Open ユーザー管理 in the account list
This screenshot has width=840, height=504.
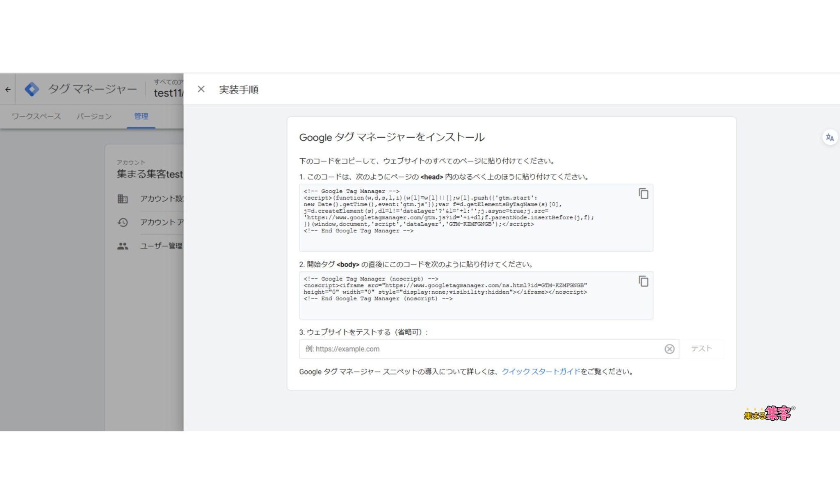pos(161,246)
